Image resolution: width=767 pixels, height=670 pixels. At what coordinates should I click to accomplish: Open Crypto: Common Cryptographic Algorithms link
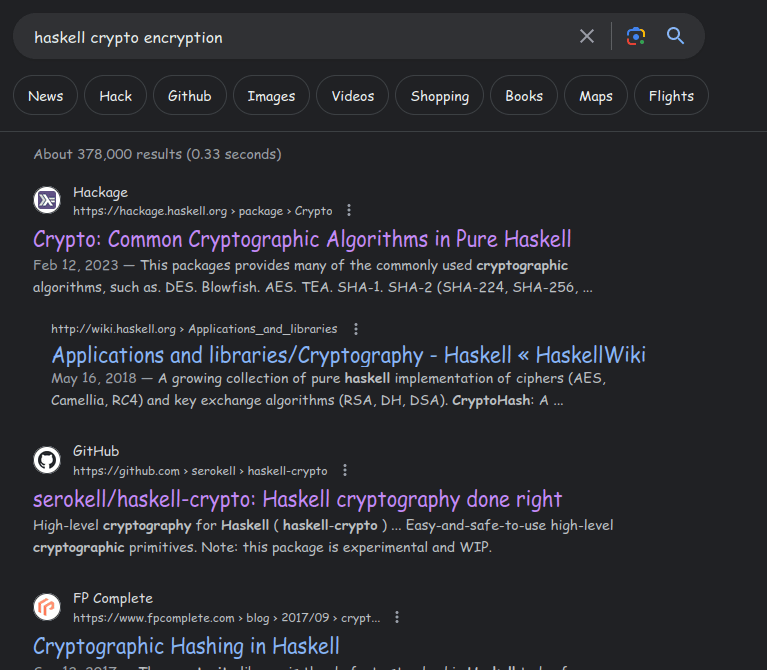(302, 240)
